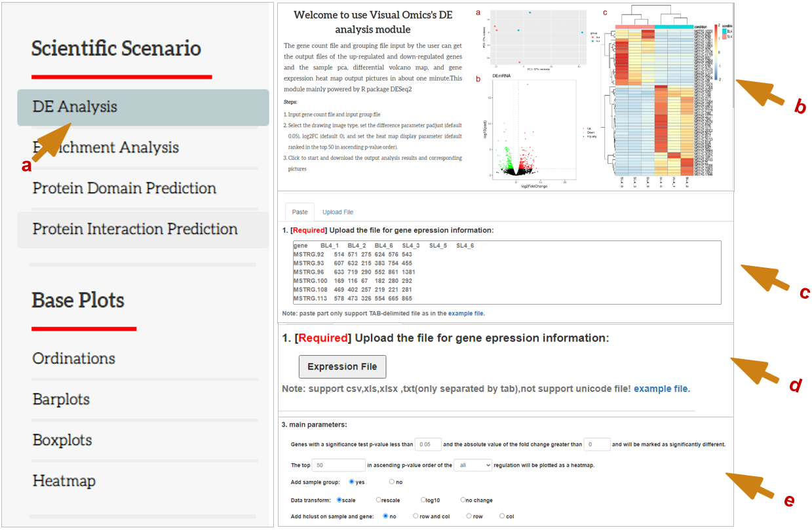Image resolution: width=812 pixels, height=530 pixels.
Task: Open Barplots under Base Plots
Action: click(61, 399)
